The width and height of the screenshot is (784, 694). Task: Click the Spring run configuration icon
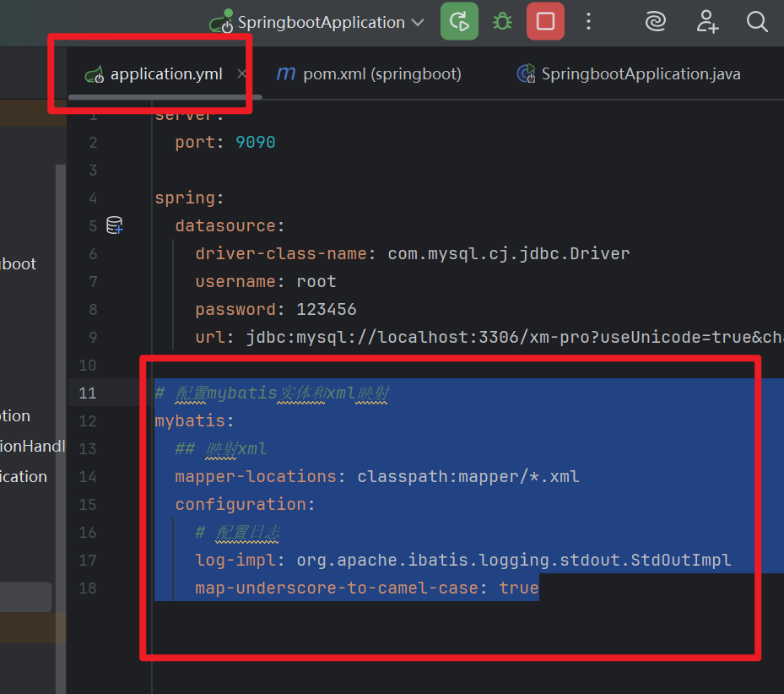pyautogui.click(x=221, y=21)
